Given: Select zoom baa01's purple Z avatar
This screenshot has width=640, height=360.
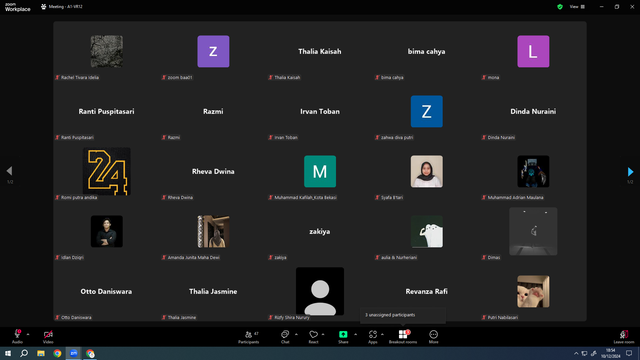Looking at the screenshot, I should point(213,51).
